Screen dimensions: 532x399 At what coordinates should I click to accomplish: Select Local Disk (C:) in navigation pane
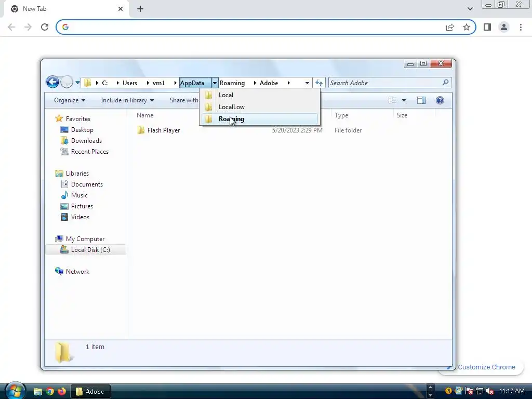click(x=86, y=250)
